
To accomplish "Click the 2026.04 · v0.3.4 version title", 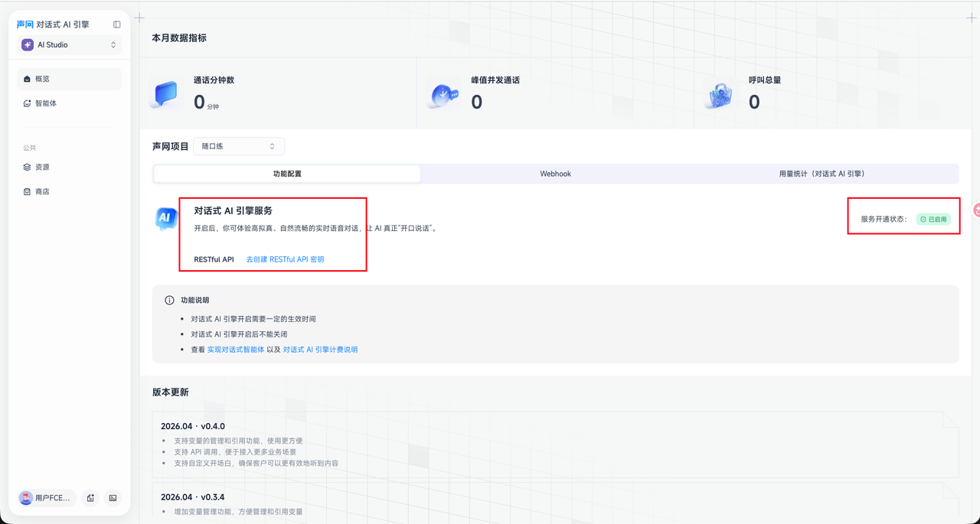I will tap(192, 497).
